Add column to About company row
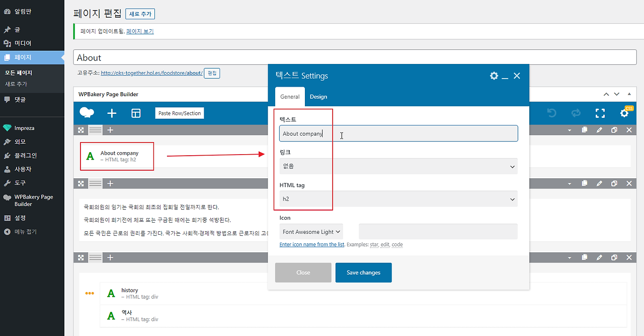 coord(110,130)
